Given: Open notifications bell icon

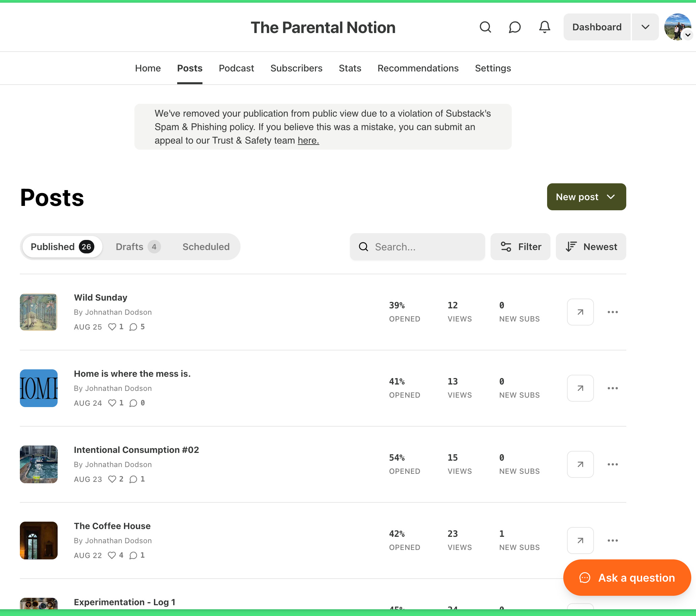Looking at the screenshot, I should pyautogui.click(x=544, y=27).
